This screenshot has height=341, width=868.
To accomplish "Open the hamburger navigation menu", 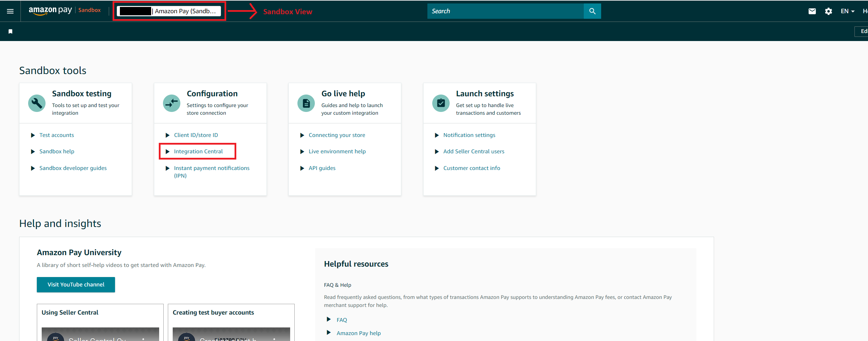I will 10,11.
